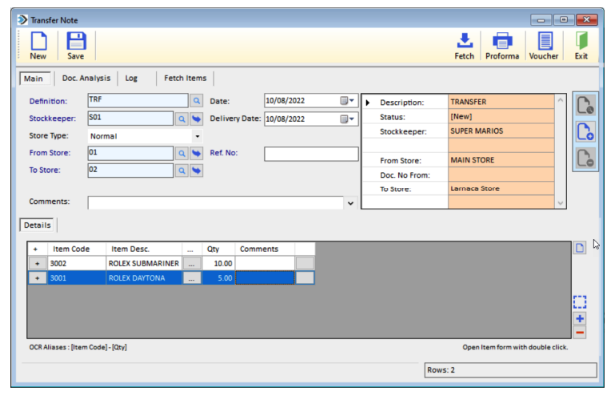The height and width of the screenshot is (399, 613).
Task: Select item code cell 3002
Action: (77, 263)
